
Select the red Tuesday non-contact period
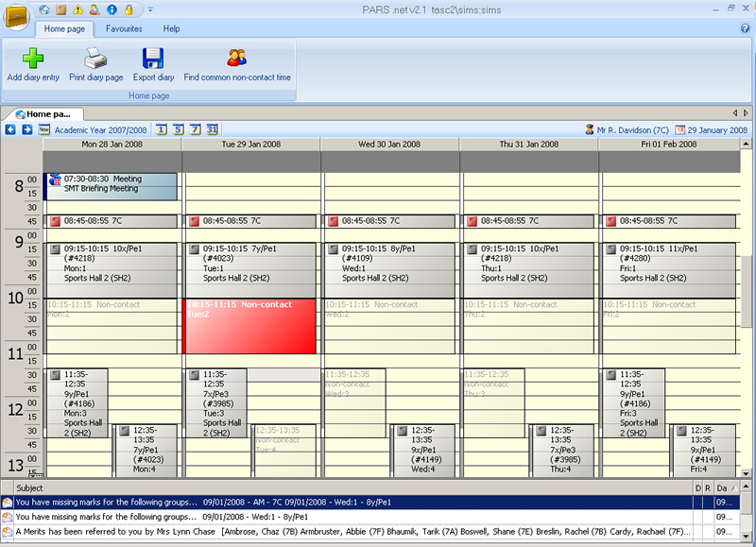(x=249, y=326)
